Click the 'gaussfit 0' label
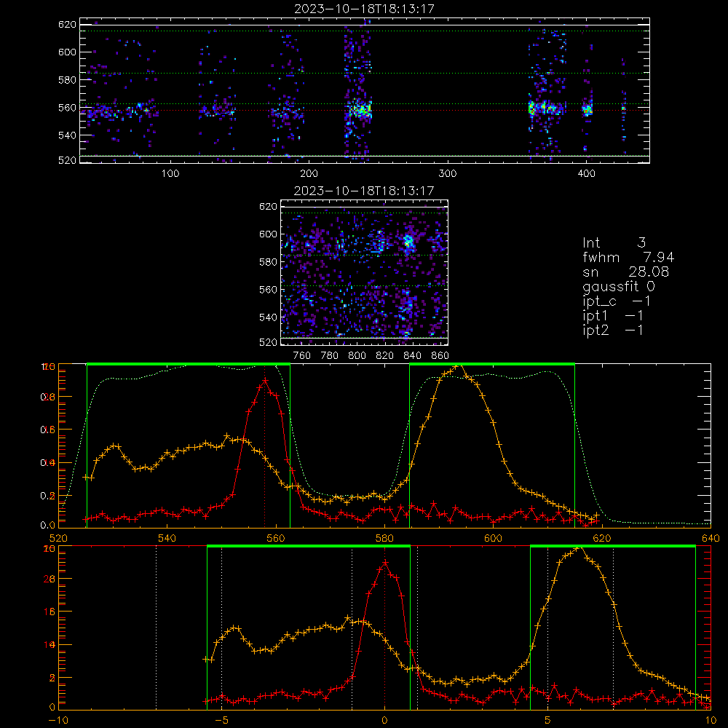Screen dimensions: 728x728 click(x=619, y=286)
